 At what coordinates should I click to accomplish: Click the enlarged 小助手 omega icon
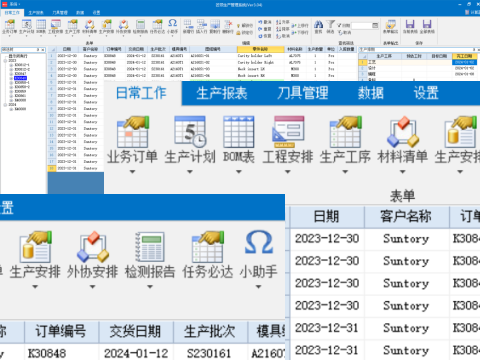coord(259,242)
